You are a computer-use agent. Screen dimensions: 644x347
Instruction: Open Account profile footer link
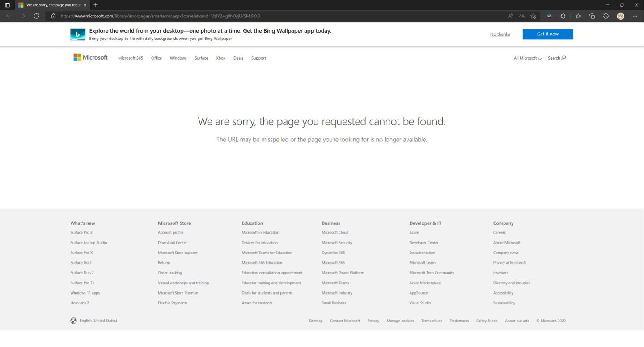(x=170, y=233)
